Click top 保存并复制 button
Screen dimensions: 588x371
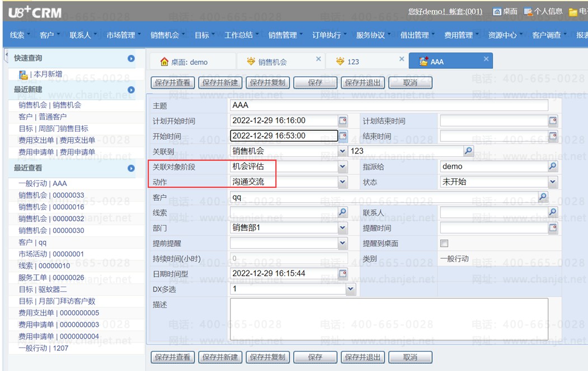click(268, 83)
